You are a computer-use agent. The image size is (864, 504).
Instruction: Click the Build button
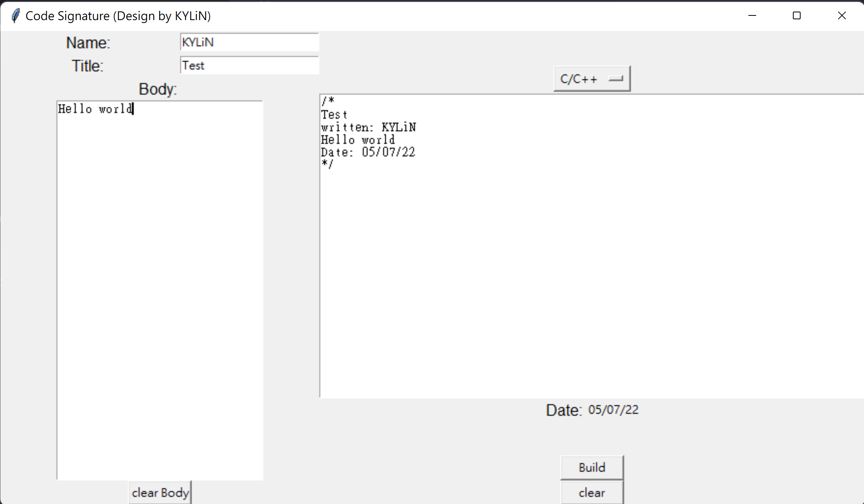592,468
